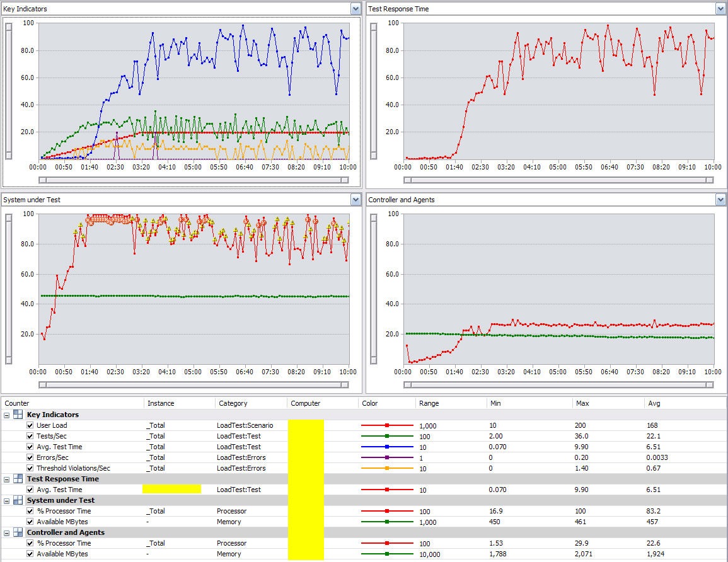Click the Available MBytes range value 10,000
Screen dimensions: 728x562
(x=429, y=554)
